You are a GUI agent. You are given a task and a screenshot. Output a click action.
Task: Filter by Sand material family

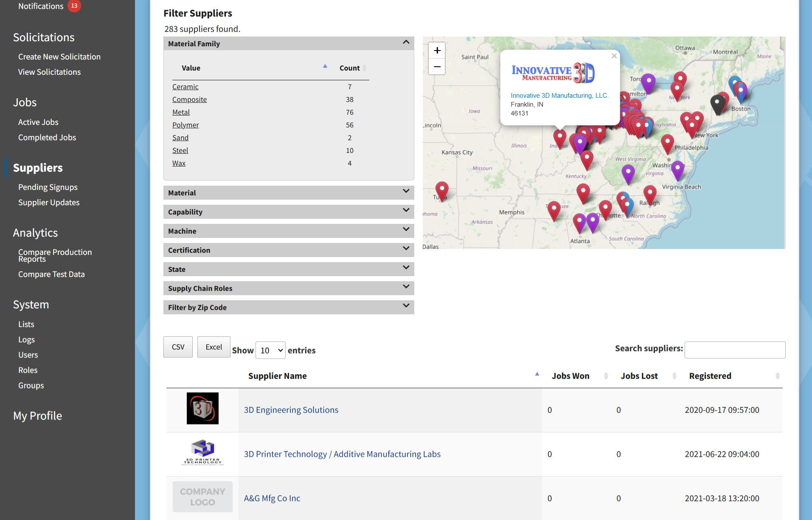[x=180, y=138]
